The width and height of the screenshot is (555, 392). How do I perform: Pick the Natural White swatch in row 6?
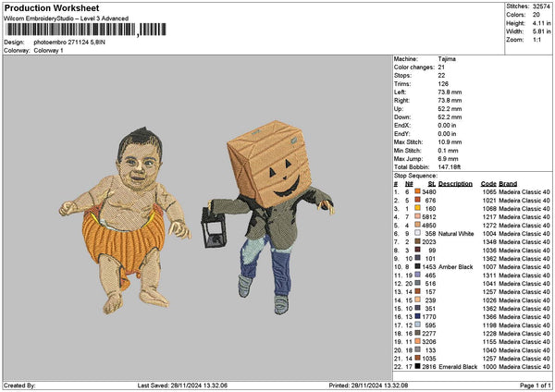418,234
